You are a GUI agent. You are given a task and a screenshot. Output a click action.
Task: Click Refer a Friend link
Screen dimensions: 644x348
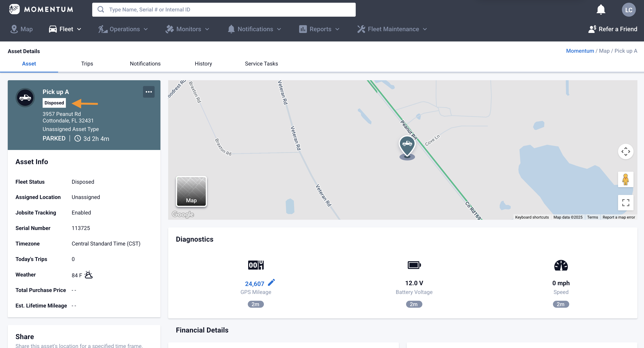[613, 29]
